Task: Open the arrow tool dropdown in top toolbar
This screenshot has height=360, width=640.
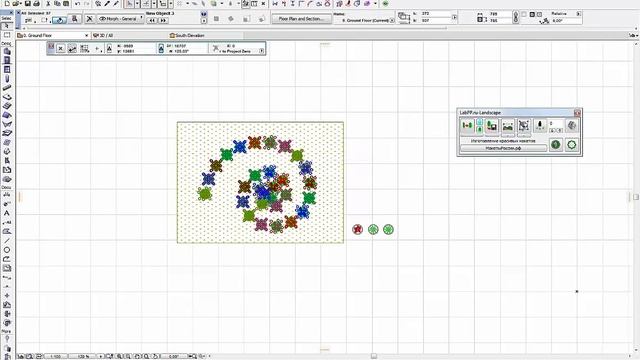Action: click(137, 4)
